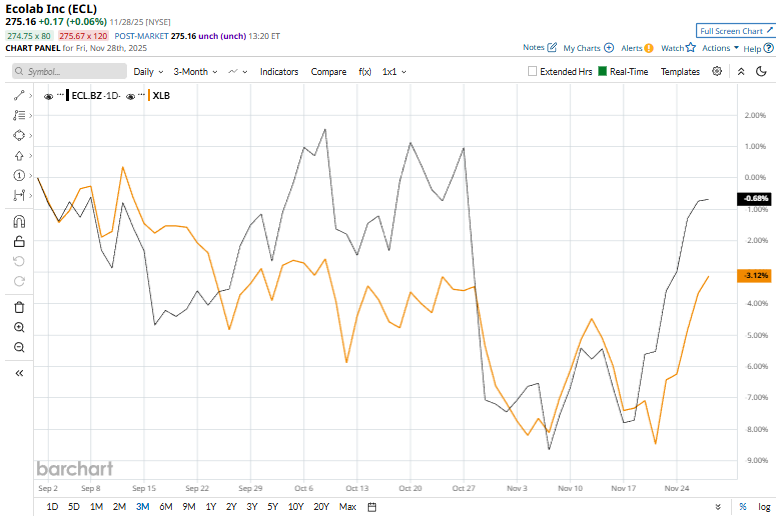The height and width of the screenshot is (521, 776).
Task: Open the f(x) expressions menu
Action: click(x=365, y=72)
